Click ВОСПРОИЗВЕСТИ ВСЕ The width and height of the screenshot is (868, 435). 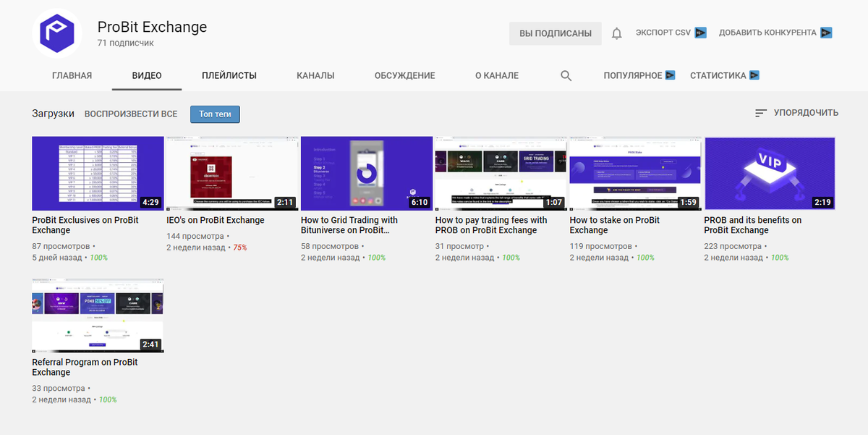tap(131, 114)
